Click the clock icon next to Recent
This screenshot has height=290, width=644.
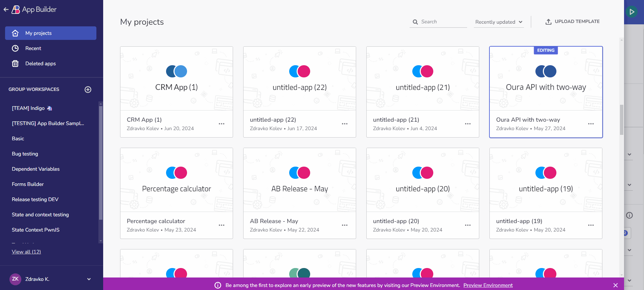15,48
